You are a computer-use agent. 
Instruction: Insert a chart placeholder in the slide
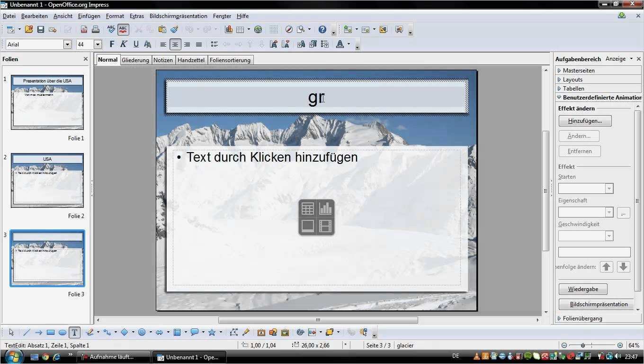(x=325, y=209)
